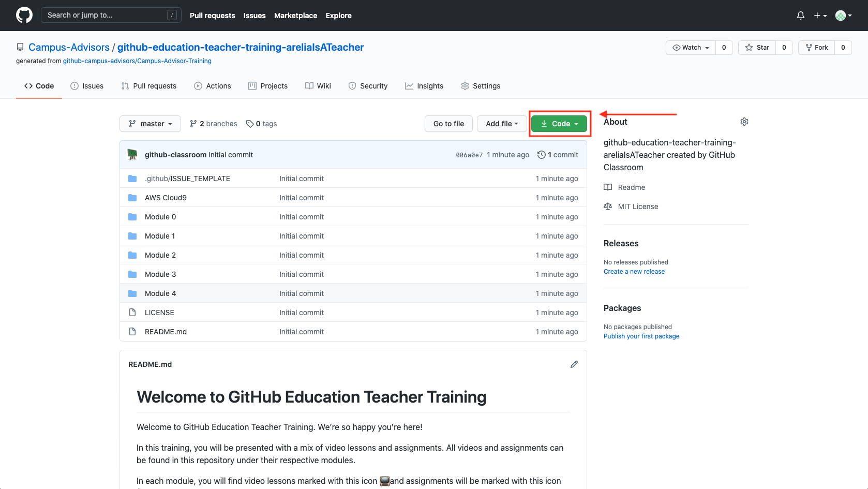Click the folder icon for Module 2
This screenshot has width=868, height=489.
click(x=132, y=255)
